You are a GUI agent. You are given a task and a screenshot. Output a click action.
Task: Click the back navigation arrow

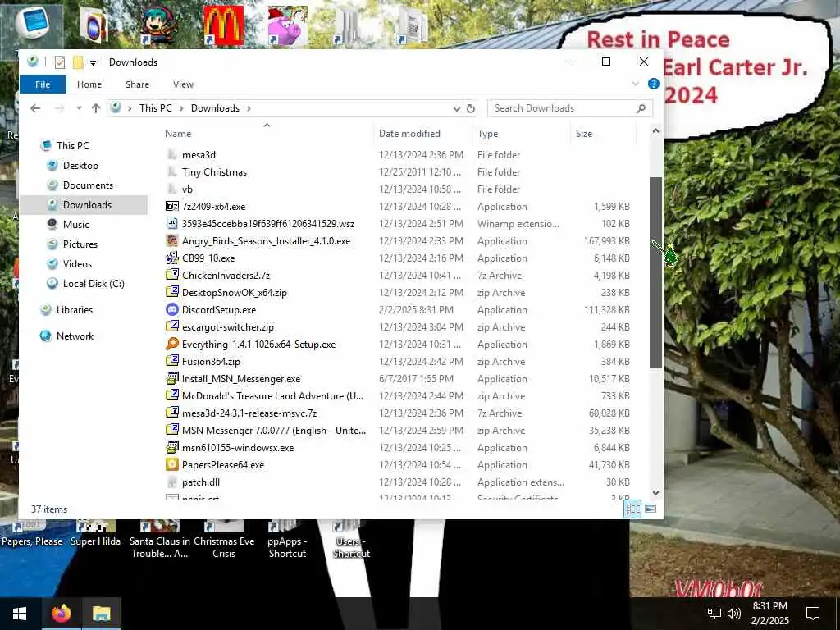pos(35,108)
